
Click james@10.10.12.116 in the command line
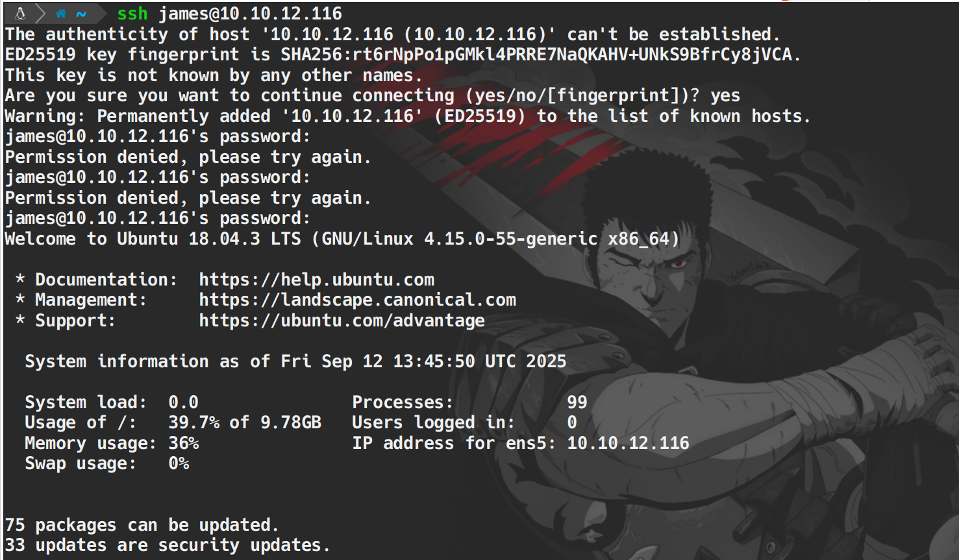[250, 14]
